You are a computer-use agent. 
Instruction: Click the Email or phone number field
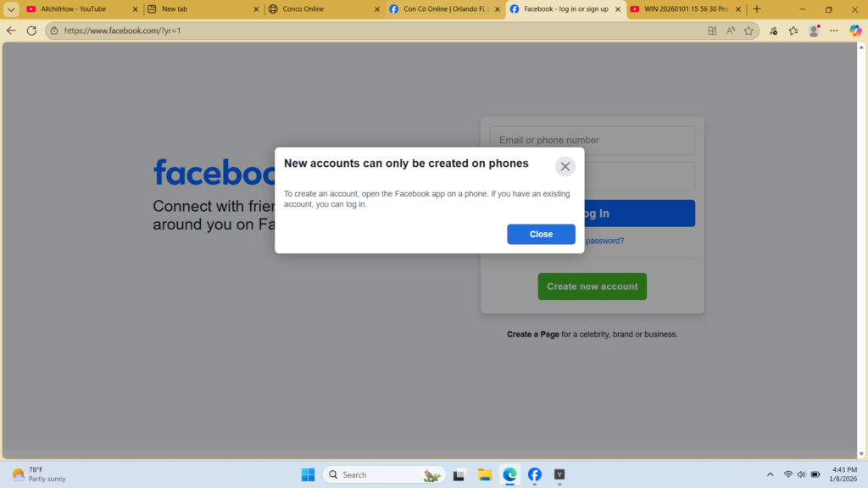tap(592, 141)
